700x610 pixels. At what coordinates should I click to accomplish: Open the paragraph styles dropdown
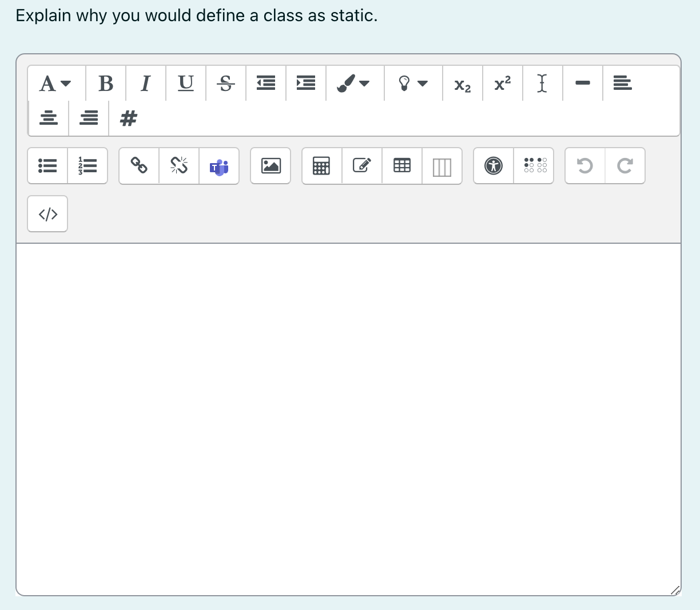(57, 84)
